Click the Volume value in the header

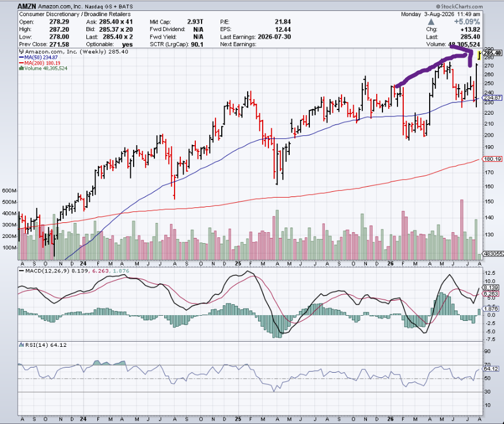(464, 44)
